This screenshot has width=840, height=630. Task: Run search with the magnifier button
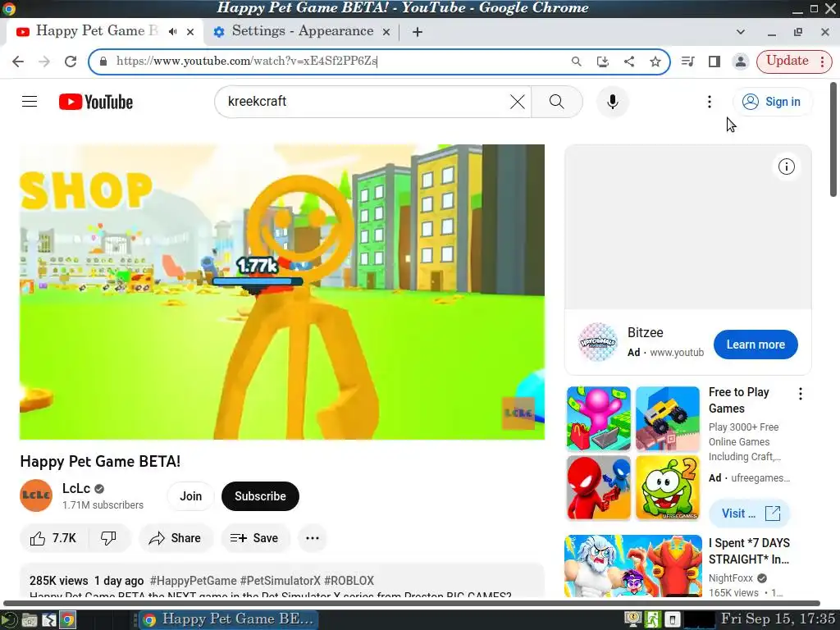click(557, 101)
